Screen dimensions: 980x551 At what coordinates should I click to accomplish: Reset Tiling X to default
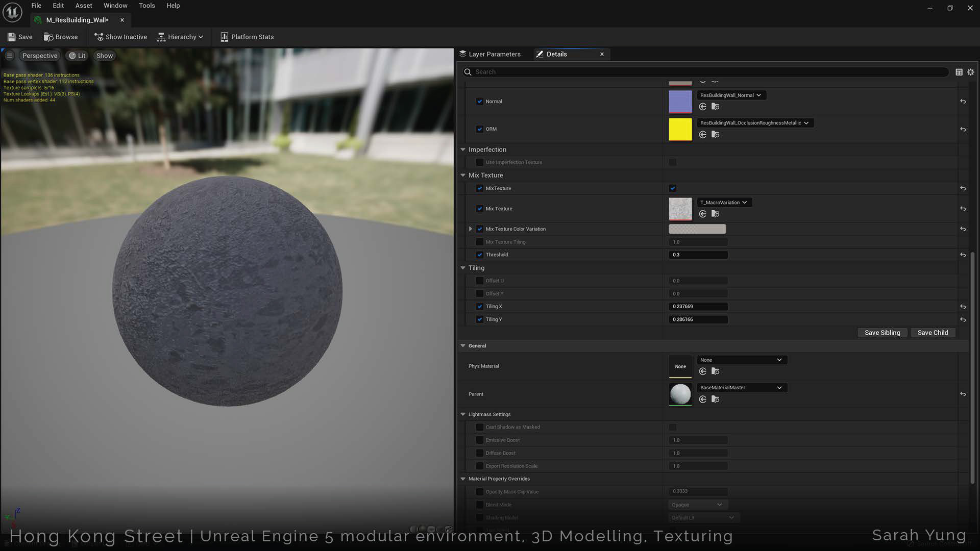tap(963, 307)
